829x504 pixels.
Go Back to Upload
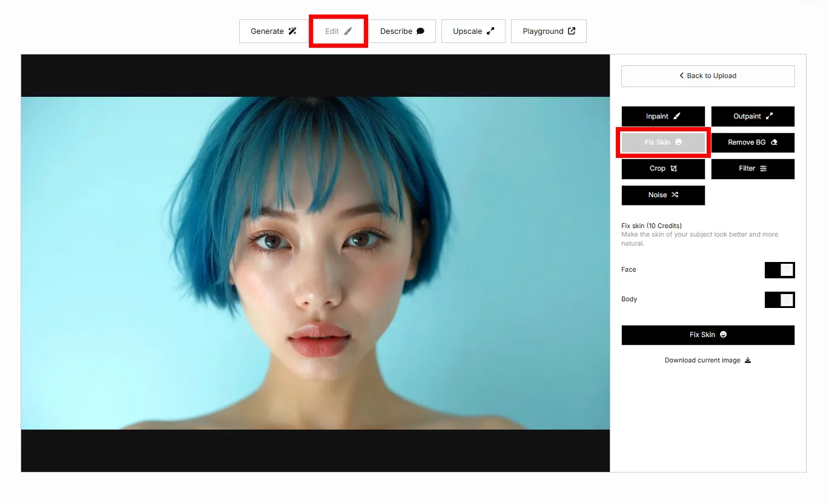(x=707, y=76)
